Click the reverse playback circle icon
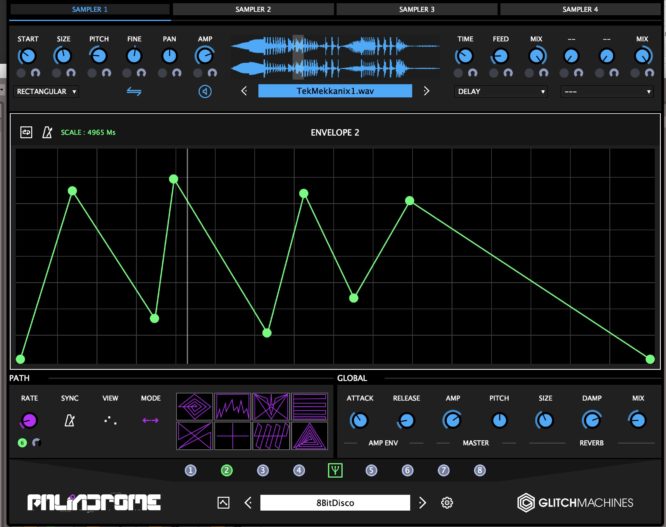Screen dimensions: 666x527 tap(205, 91)
